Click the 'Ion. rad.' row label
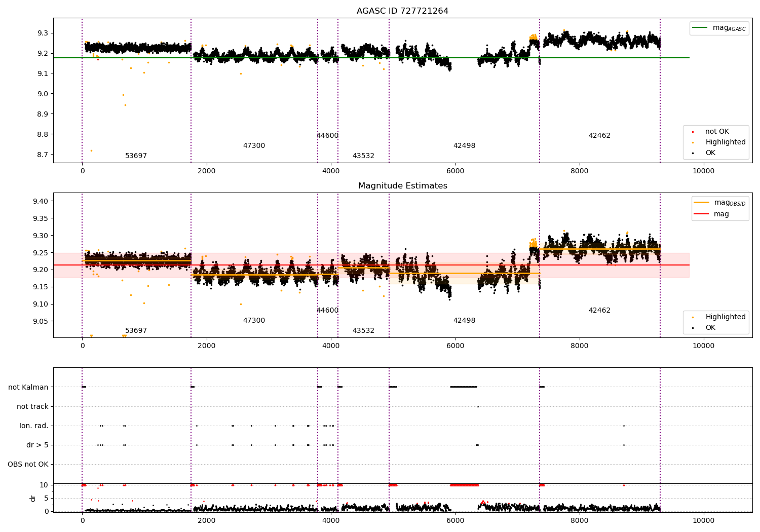Image resolution: width=760 pixels, height=532 pixels. (x=34, y=426)
